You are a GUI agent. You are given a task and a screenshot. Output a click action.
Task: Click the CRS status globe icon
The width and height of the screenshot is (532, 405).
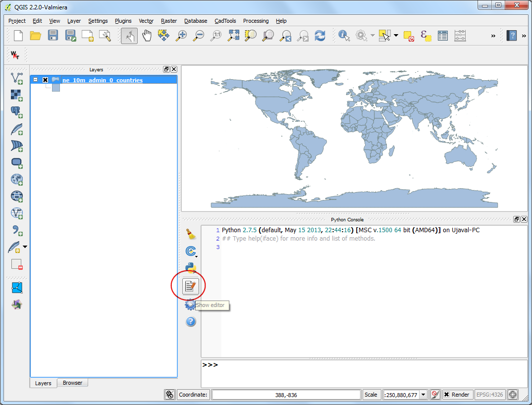click(x=513, y=395)
